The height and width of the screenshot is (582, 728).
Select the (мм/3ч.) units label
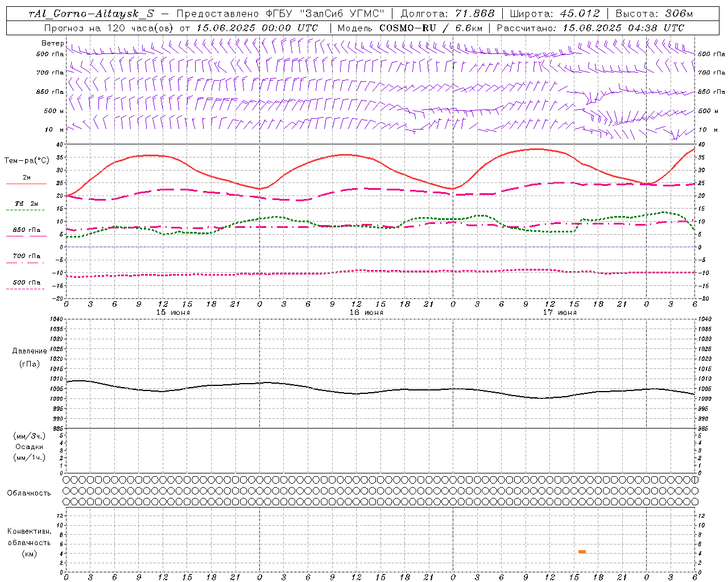click(30, 436)
